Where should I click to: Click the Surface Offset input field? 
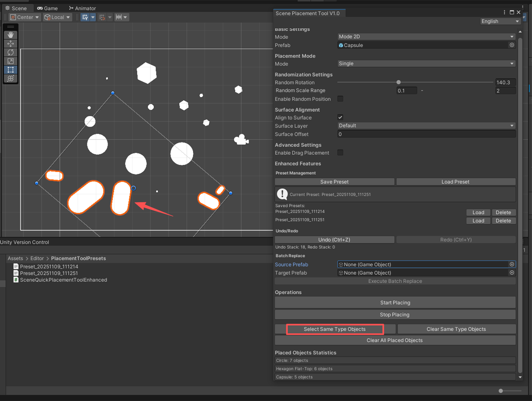tap(426, 134)
